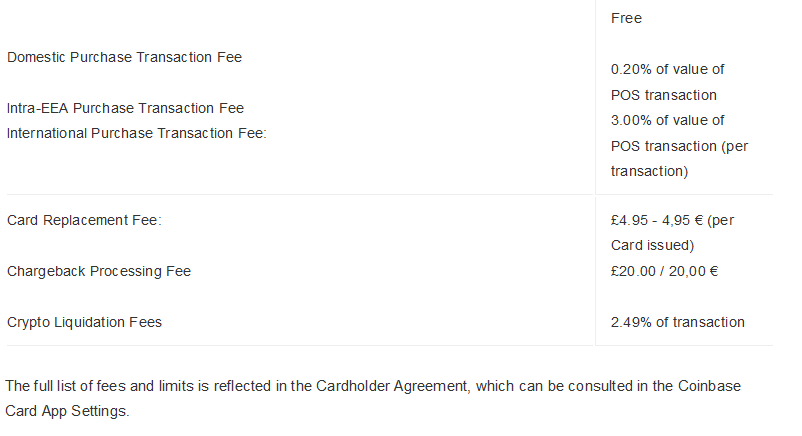Select the Domestic Purchase Transaction Fee label
Screen dimensions: 802x436
[124, 57]
